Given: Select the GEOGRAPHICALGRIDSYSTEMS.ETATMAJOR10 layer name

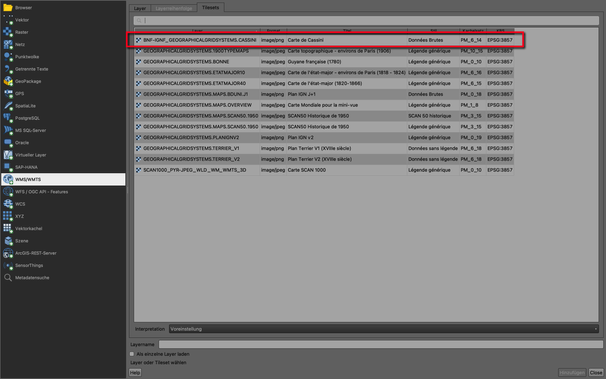Looking at the screenshot, I should (x=194, y=73).
